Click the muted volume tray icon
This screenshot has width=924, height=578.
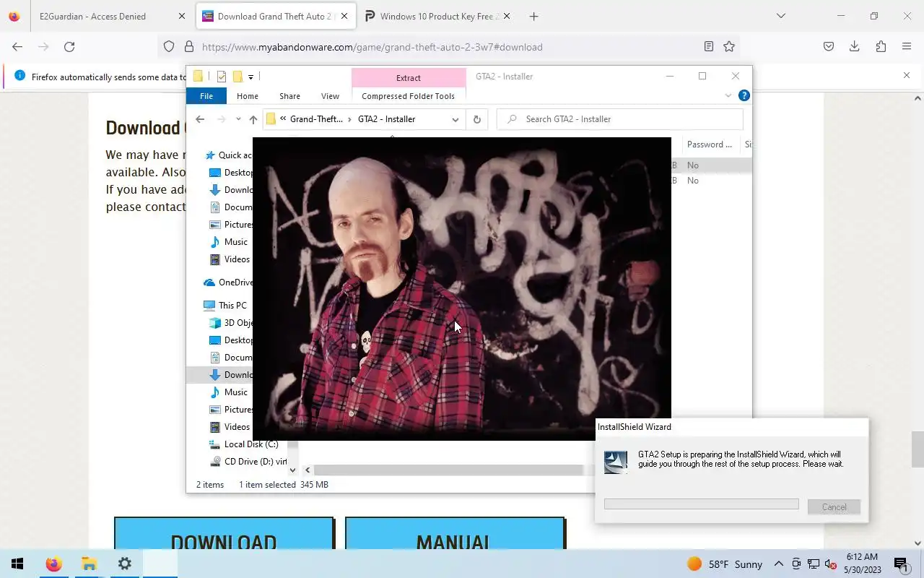pos(830,564)
